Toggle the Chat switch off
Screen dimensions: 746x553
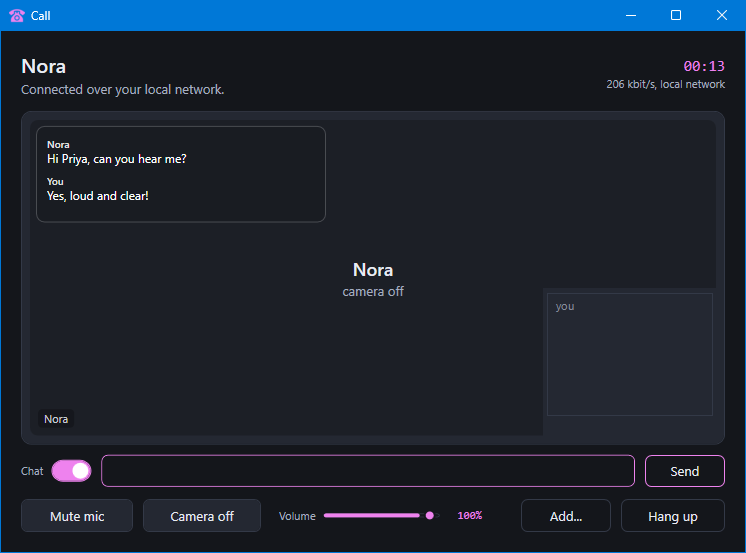(71, 471)
